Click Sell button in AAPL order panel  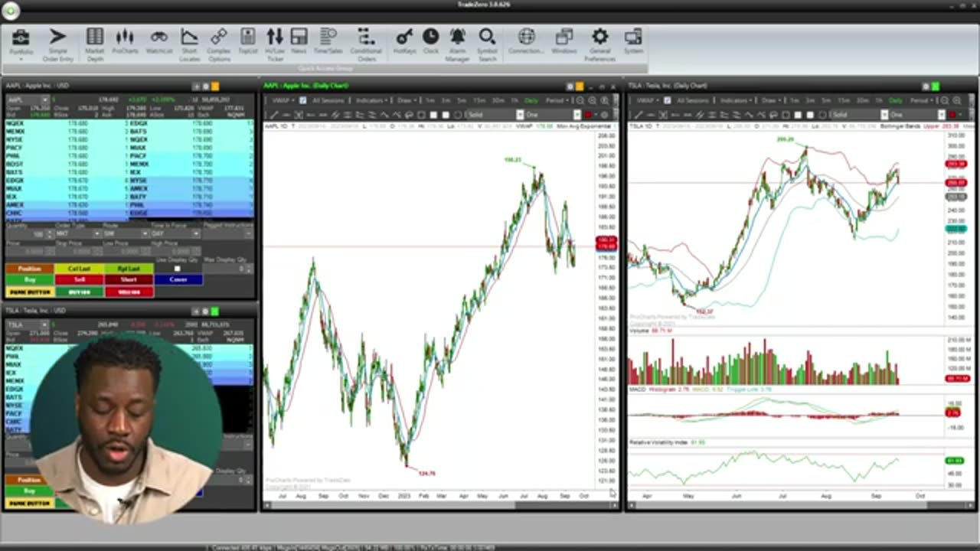pyautogui.click(x=79, y=279)
